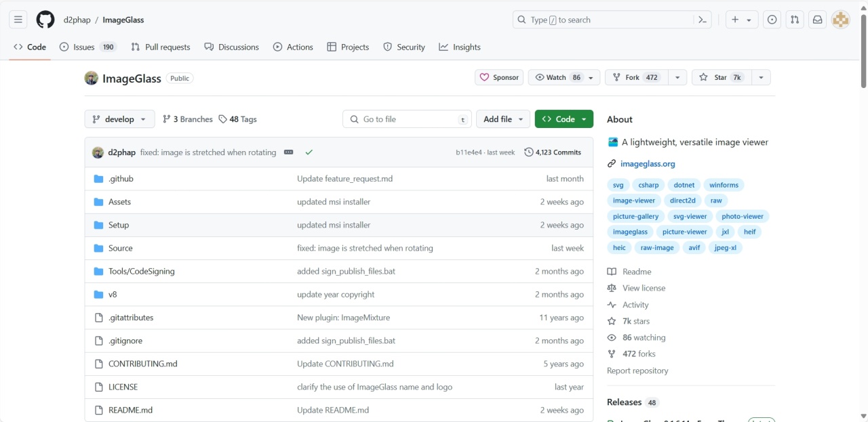Click the .gitattributes file icon

(x=98, y=318)
